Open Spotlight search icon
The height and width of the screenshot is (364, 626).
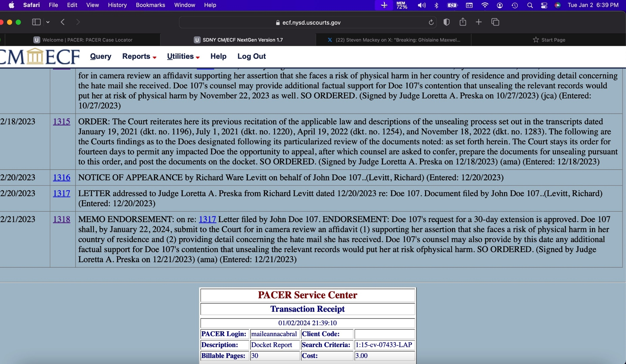click(x=530, y=5)
